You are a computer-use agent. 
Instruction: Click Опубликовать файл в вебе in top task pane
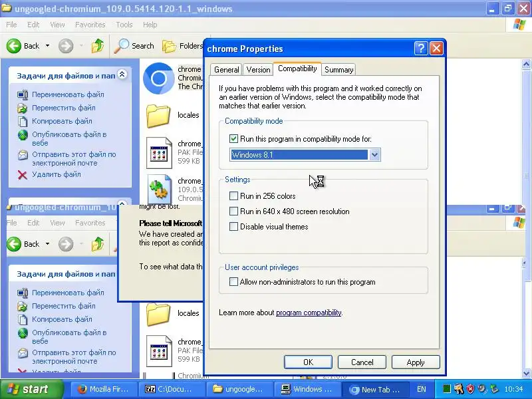click(x=69, y=138)
